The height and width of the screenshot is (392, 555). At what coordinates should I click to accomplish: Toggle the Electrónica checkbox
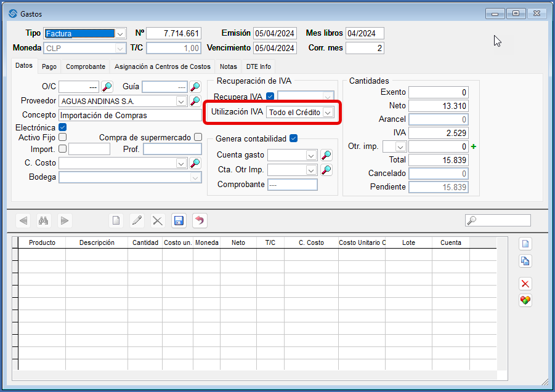(x=63, y=127)
